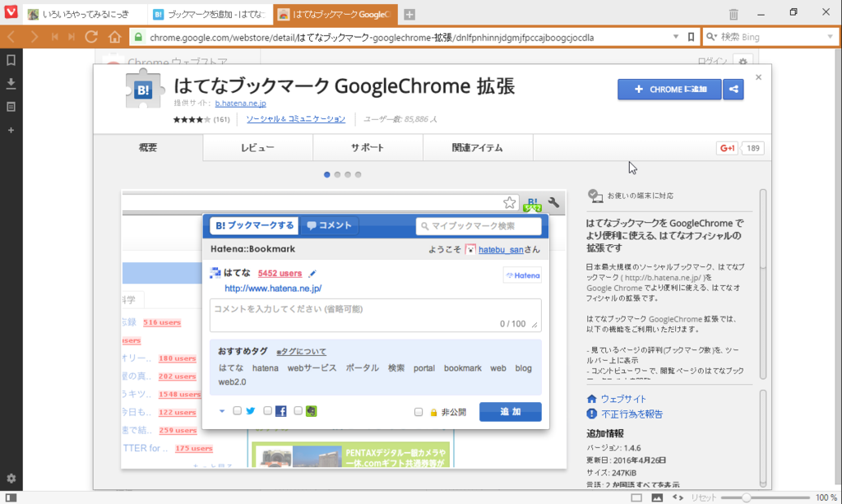This screenshot has height=504, width=842.
Task: Open Vivaldi settings gear in sidebar
Action: 11,479
